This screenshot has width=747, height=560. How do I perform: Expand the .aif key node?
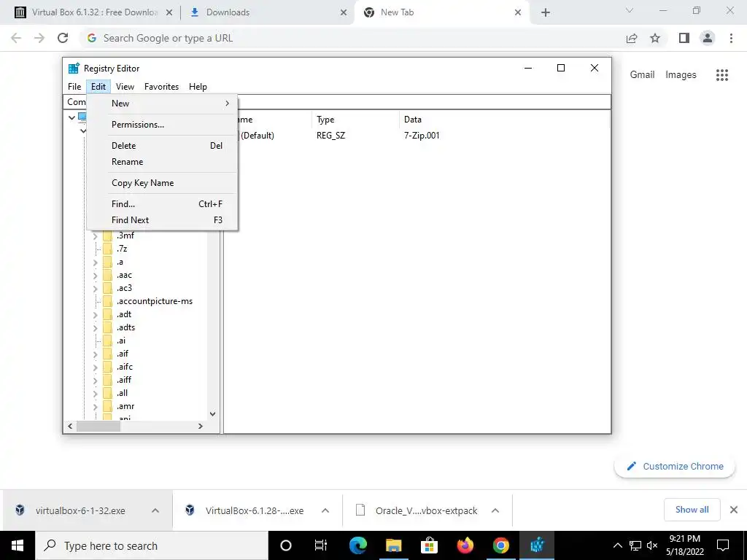tap(95, 354)
